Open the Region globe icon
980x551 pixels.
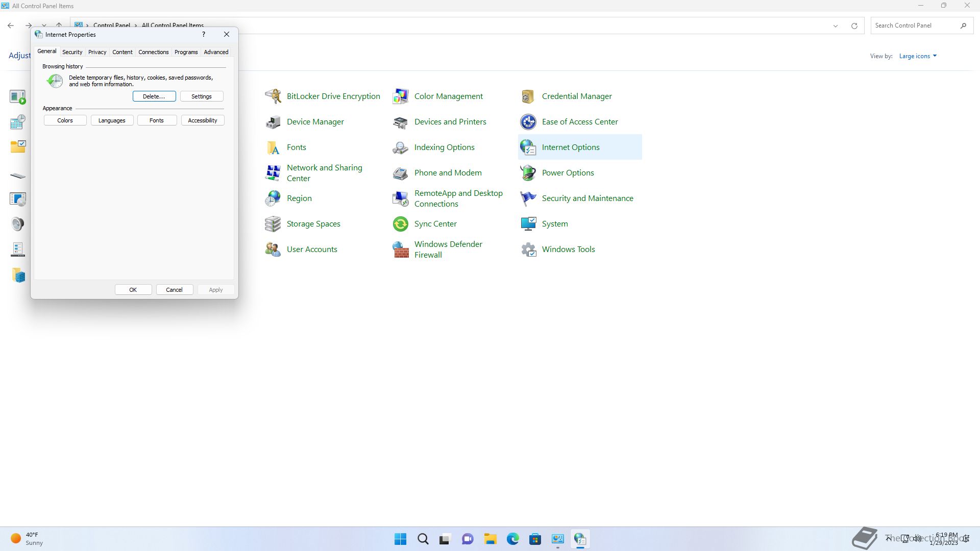tap(273, 198)
